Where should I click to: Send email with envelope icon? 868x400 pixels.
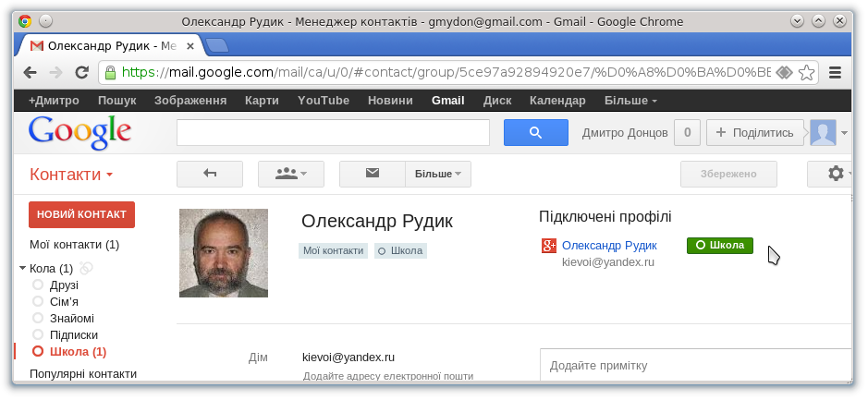pyautogui.click(x=373, y=174)
